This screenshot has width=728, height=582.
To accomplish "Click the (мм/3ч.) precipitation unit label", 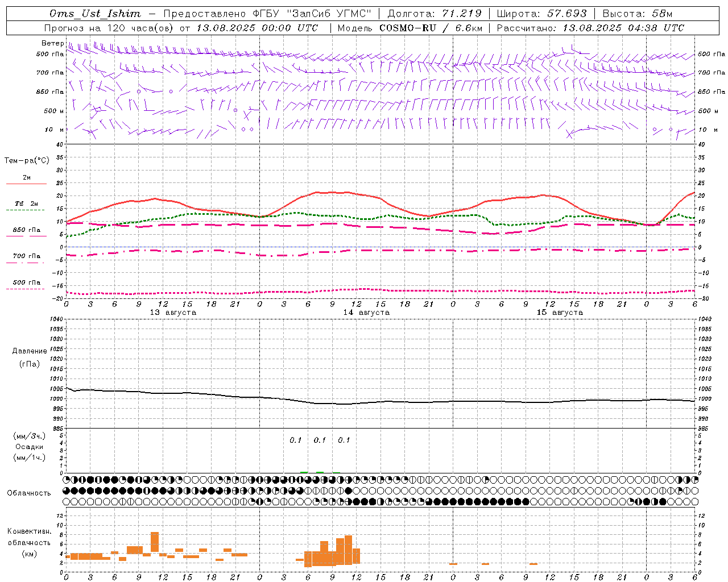I will [x=30, y=436].
